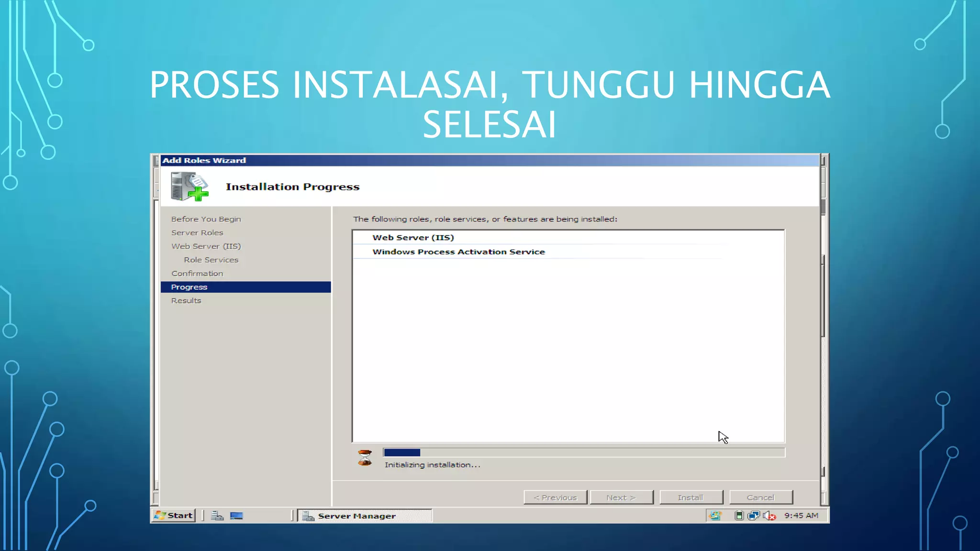Click the safely remove hardware tray icon
Viewport: 980px width, 551px height.
pos(739,516)
